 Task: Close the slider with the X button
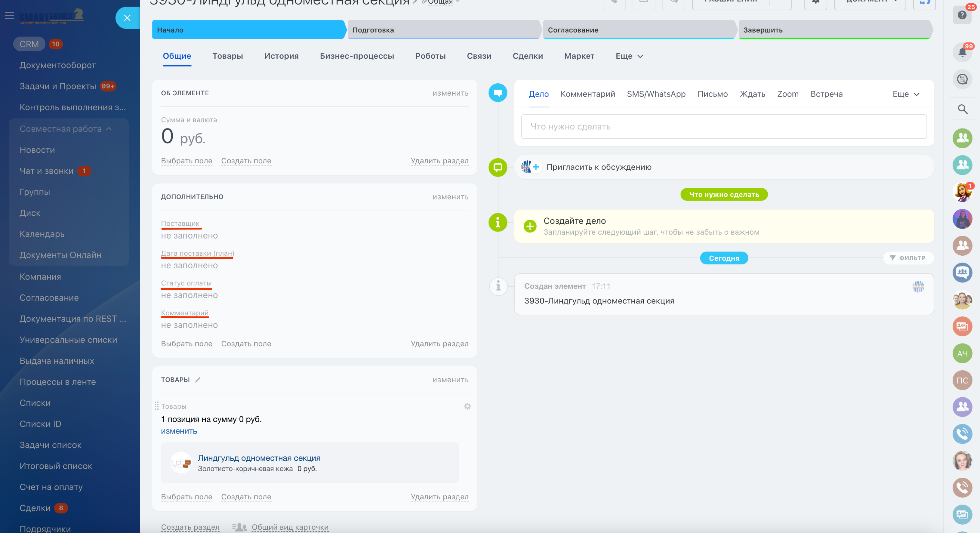(127, 18)
